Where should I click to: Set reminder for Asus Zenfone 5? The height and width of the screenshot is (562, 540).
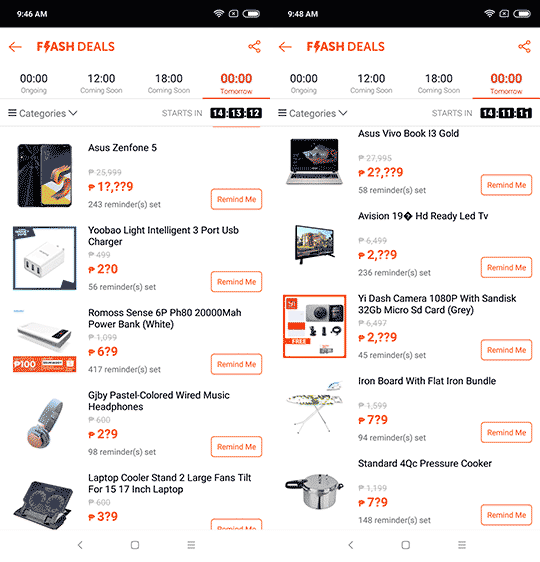coord(236,199)
